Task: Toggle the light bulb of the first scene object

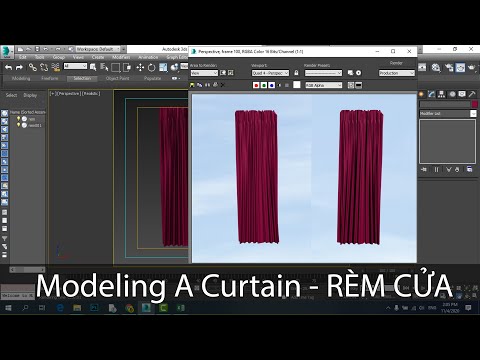Action: 19,119
